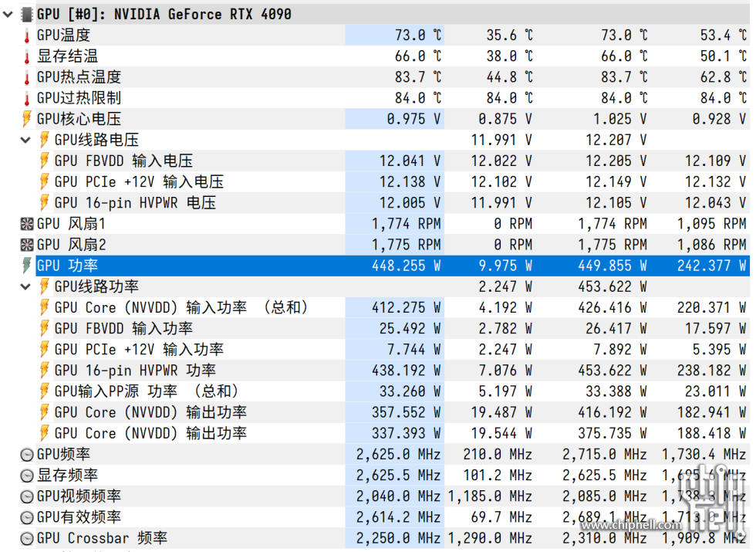The width and height of the screenshot is (756, 552).
Task: Click the 2,625.0 MHz current GPU频率 value
Action: (x=398, y=455)
